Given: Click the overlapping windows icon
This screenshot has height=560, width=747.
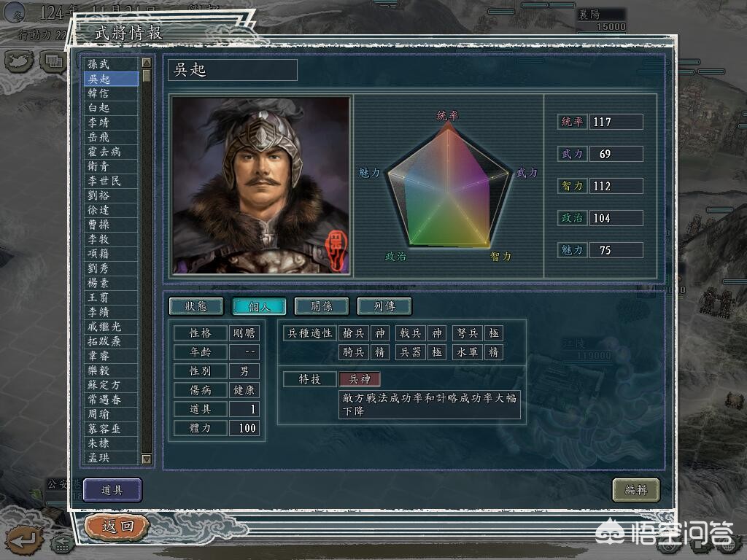Looking at the screenshot, I should (x=52, y=61).
